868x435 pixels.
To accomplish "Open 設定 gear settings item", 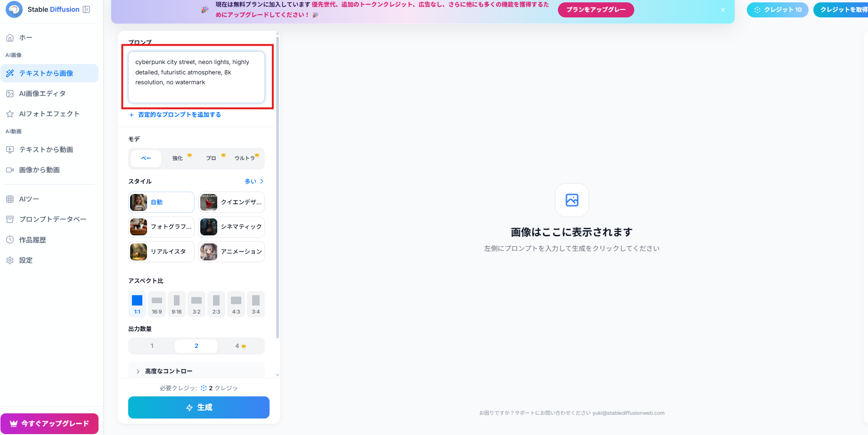I will click(x=10, y=260).
